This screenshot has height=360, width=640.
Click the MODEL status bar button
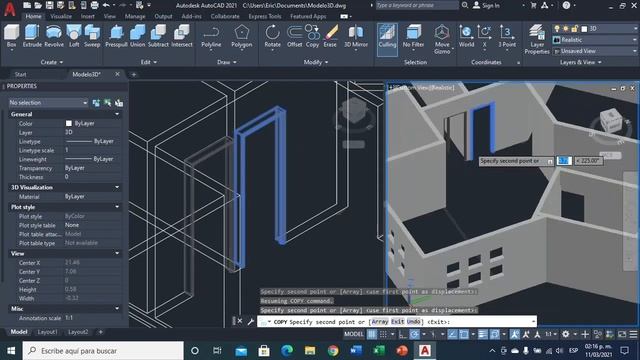(353, 334)
